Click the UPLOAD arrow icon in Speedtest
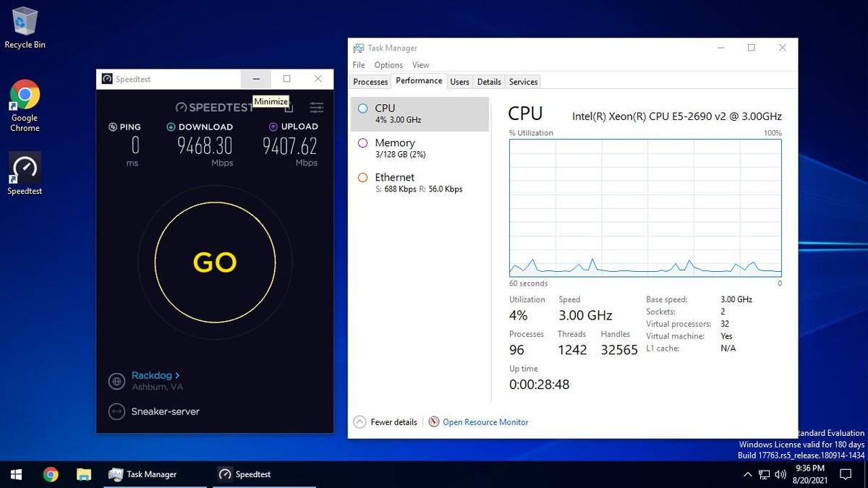868x488 pixels. point(273,127)
